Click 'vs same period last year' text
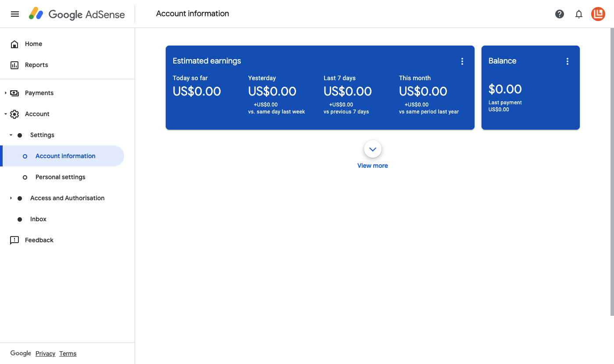Image resolution: width=614 pixels, height=364 pixels. pos(429,112)
